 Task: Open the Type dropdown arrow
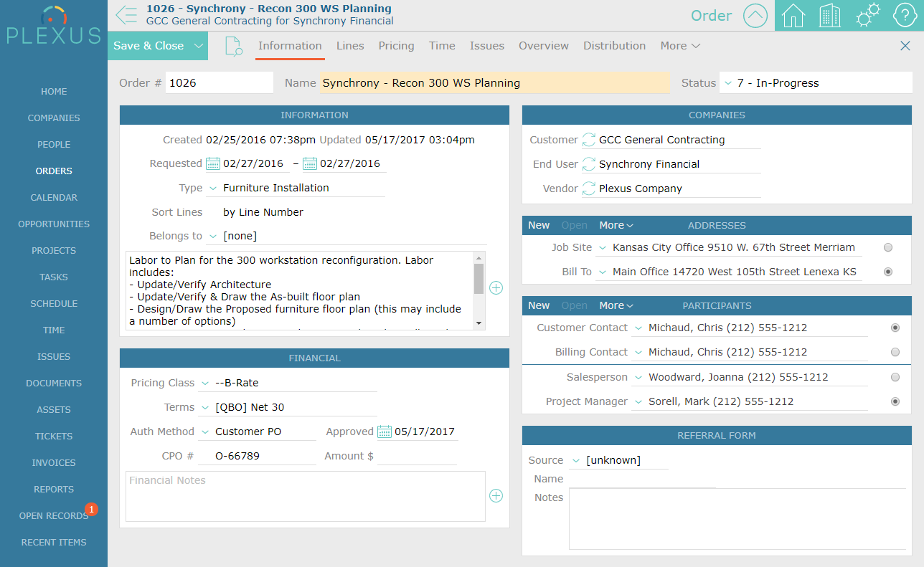[x=212, y=188]
